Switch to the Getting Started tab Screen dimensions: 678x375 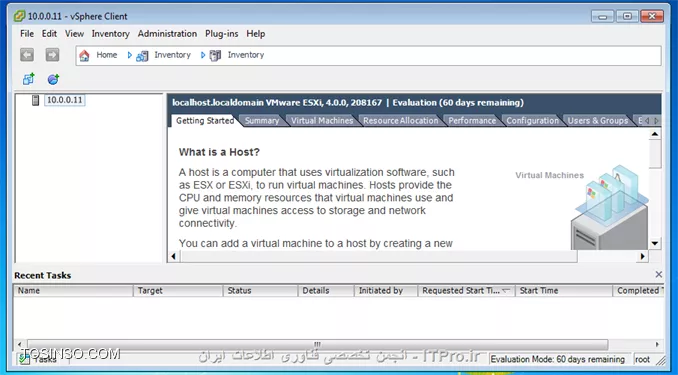(205, 121)
